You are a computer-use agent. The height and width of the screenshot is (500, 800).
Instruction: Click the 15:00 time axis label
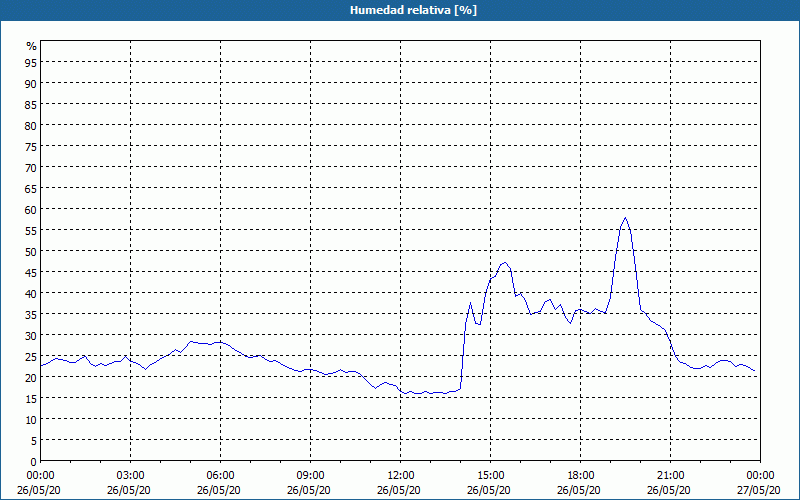(490, 476)
